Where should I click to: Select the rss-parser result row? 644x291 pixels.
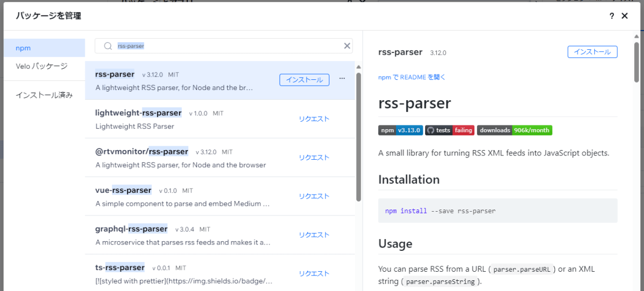point(220,80)
